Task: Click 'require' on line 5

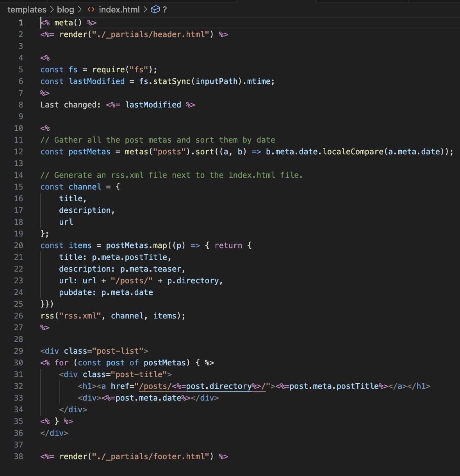Action: pos(109,70)
